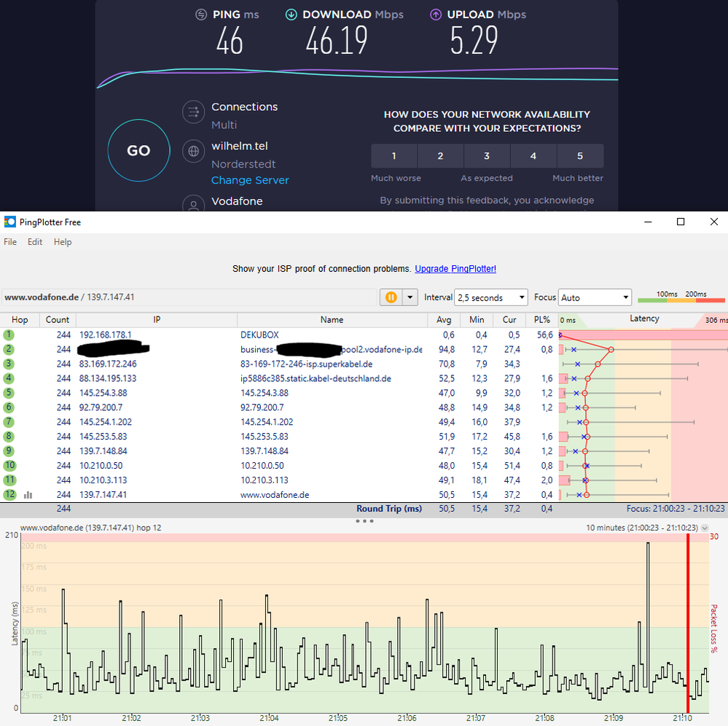Select the hop 9 green circle
This screenshot has height=726, width=728.
(9, 451)
